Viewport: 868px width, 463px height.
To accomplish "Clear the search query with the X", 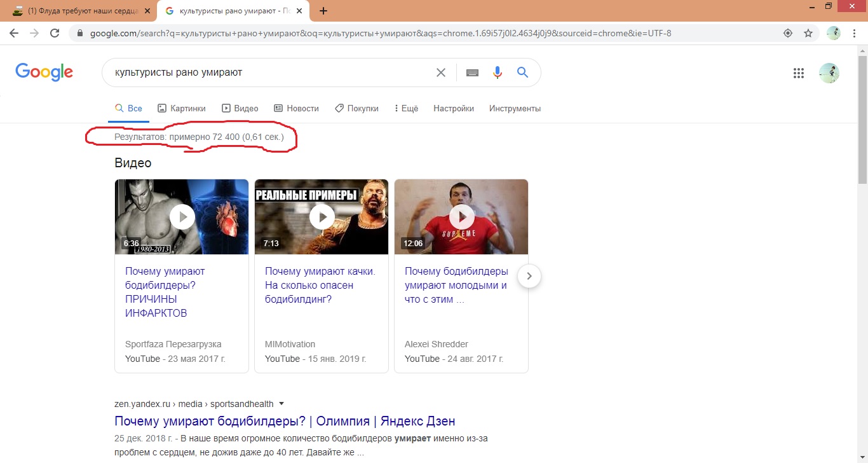I will click(x=440, y=73).
